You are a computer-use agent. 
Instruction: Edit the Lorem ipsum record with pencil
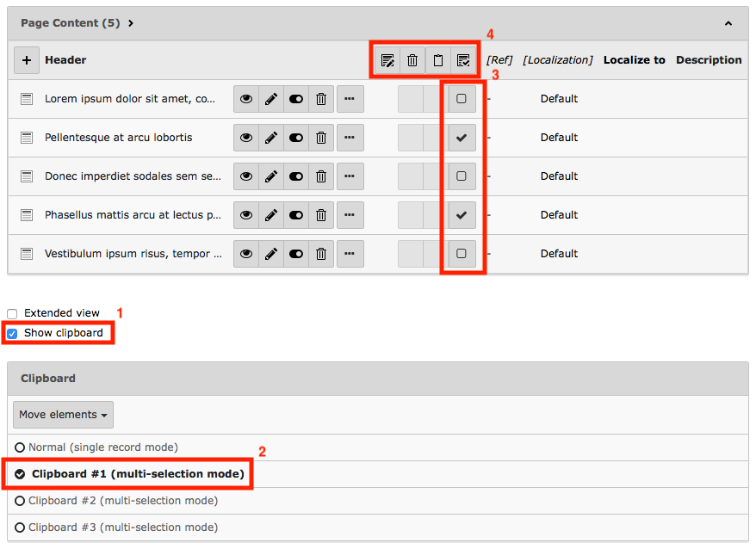(x=271, y=99)
